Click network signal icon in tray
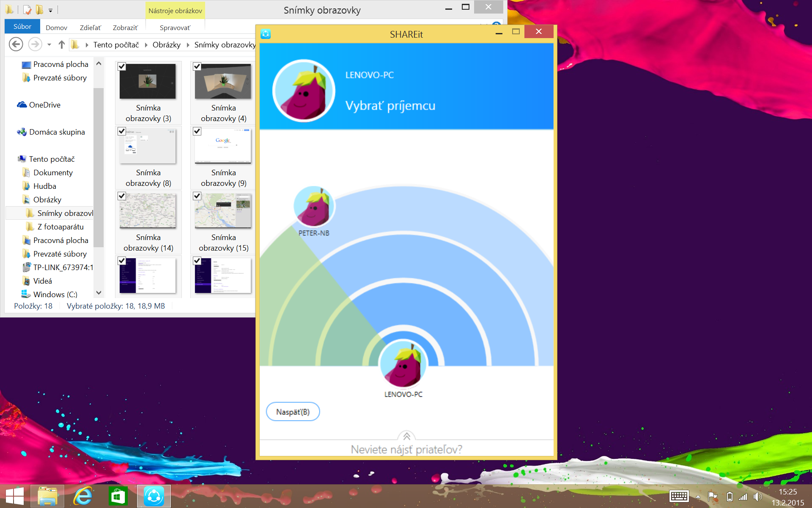The image size is (812, 508). pyautogui.click(x=743, y=497)
